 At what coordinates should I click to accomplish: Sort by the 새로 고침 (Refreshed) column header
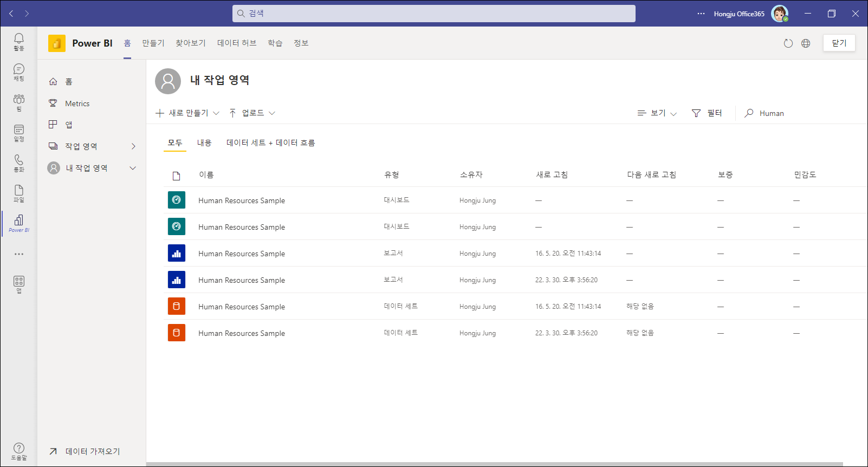(x=552, y=174)
